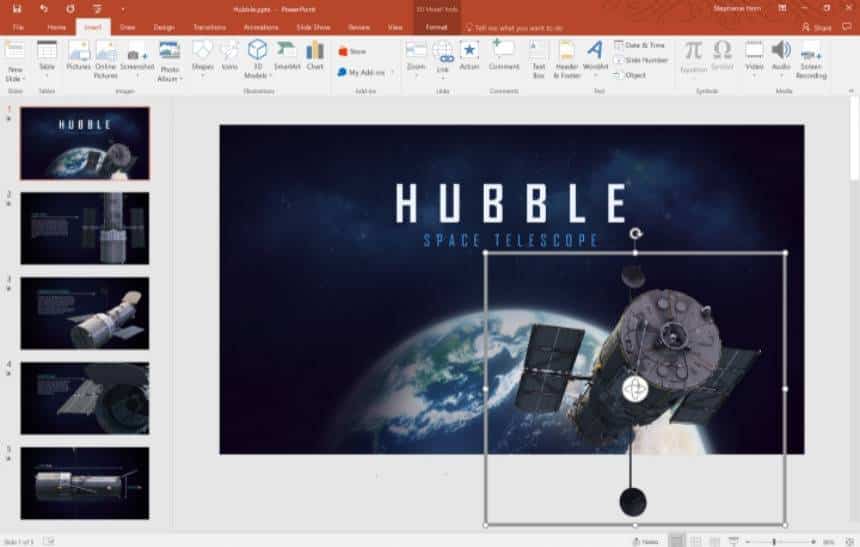Screen dimensions: 860x547
Task: Click the 3D rotate handle on telescope model
Action: click(x=635, y=389)
